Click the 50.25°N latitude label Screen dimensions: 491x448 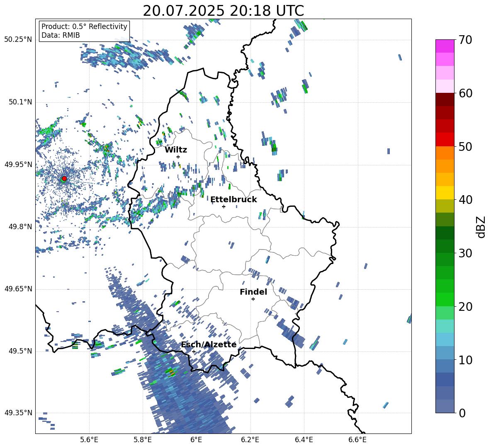tap(18, 40)
